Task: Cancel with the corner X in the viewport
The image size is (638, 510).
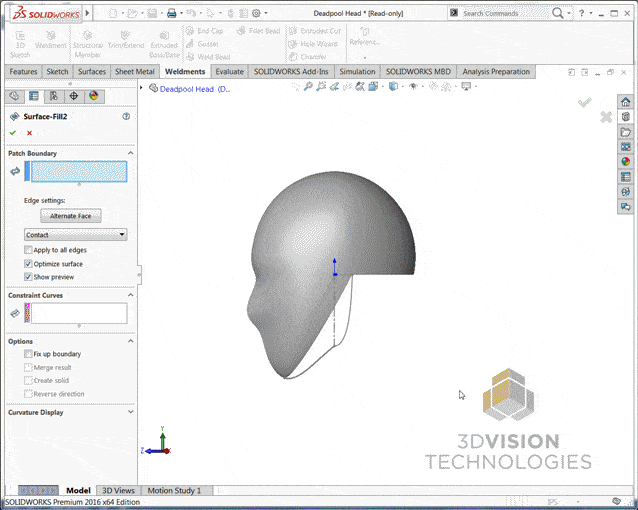Action: [x=606, y=117]
